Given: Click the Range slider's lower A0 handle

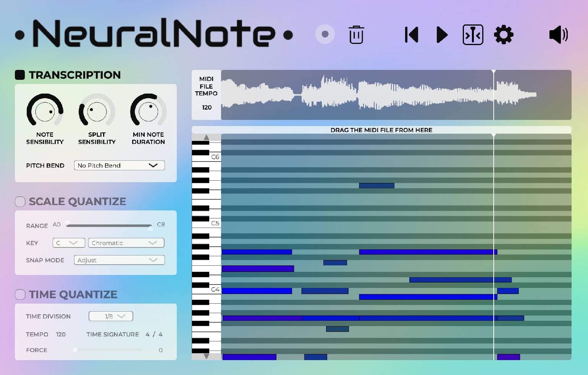Looking at the screenshot, I should point(68,223).
